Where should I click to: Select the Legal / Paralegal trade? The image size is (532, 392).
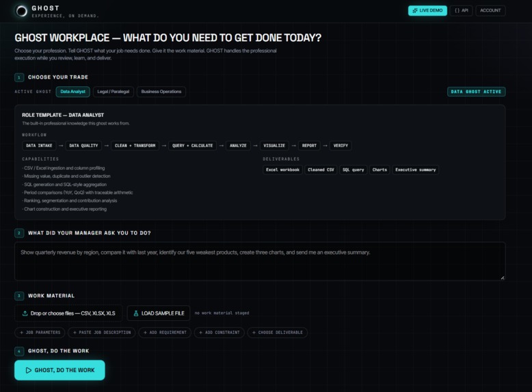click(x=113, y=92)
